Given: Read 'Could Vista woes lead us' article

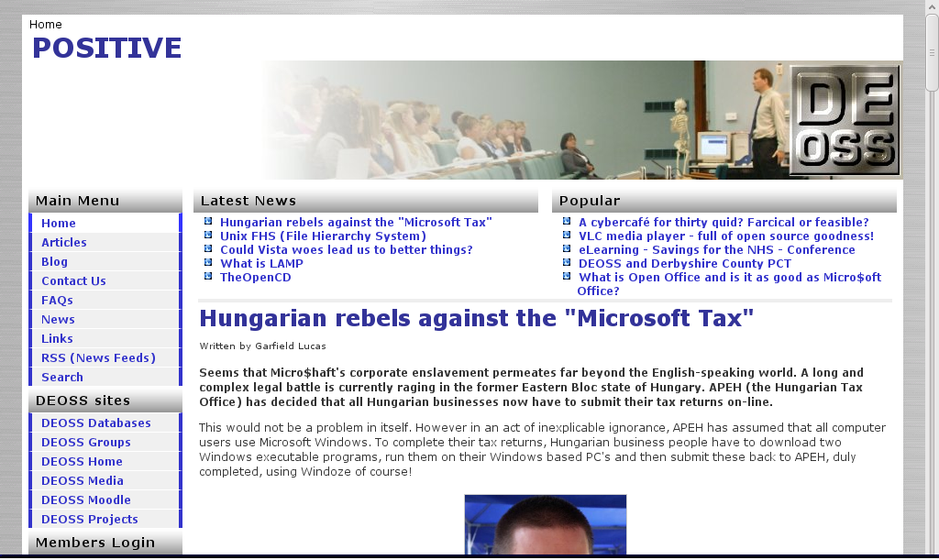Looking at the screenshot, I should click(346, 250).
